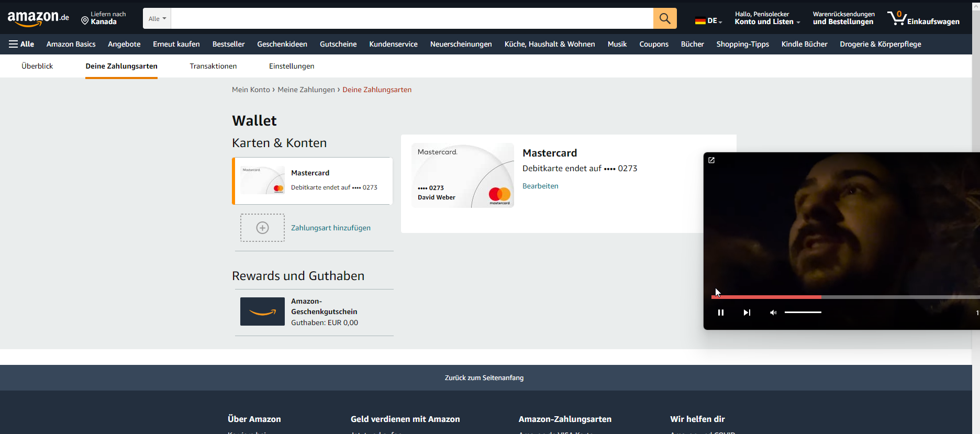The height and width of the screenshot is (434, 980).
Task: Click the back-to-tab icon in video
Action: 711,160
